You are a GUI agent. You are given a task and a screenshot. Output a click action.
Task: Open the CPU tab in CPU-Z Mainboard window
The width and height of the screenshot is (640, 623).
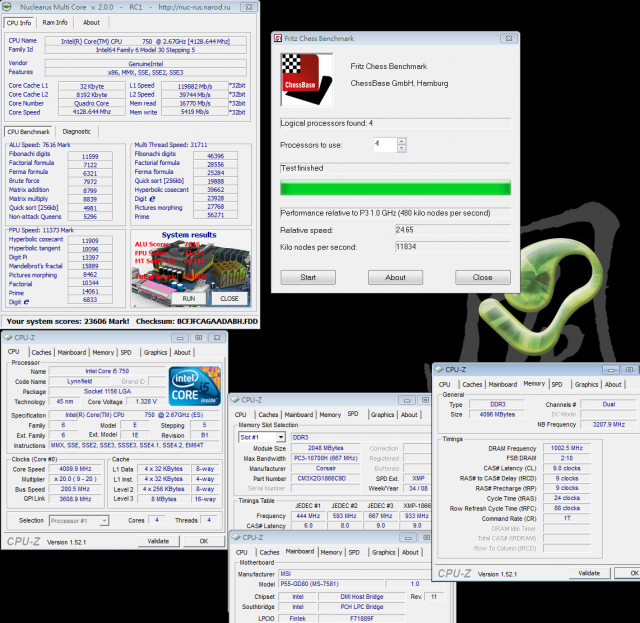point(242,552)
